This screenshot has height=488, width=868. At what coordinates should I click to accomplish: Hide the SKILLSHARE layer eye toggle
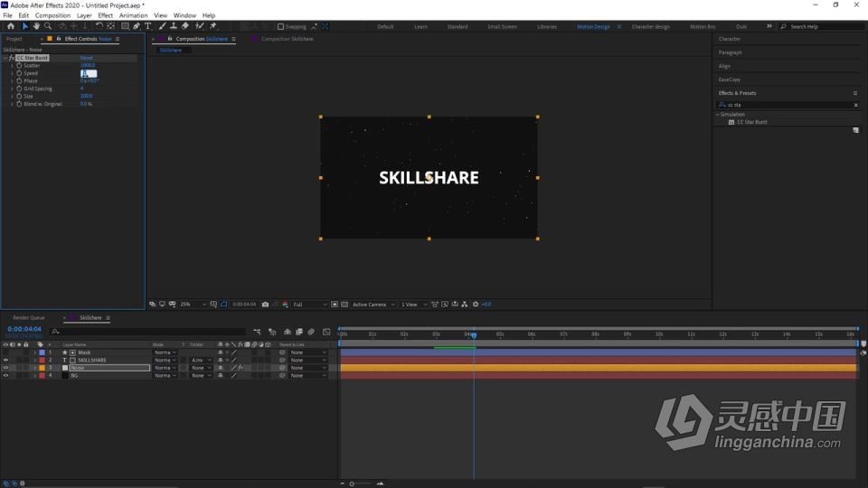pos(5,361)
